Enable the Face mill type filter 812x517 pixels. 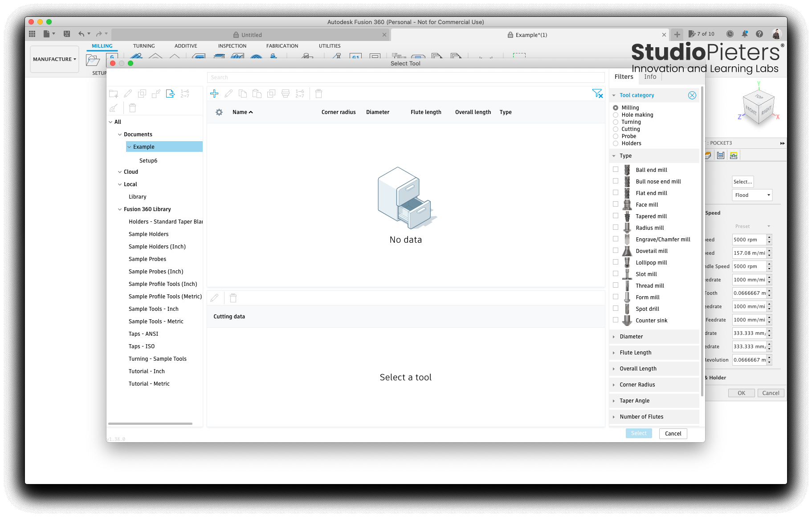click(x=616, y=204)
